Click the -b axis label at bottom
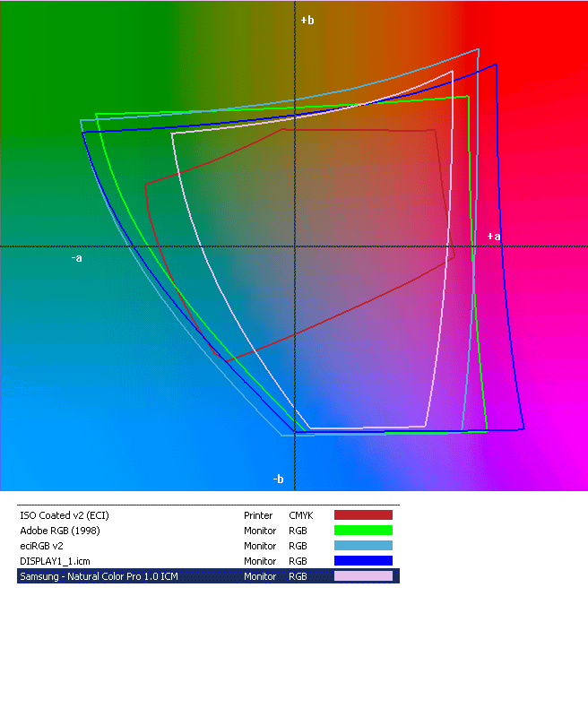The width and height of the screenshot is (588, 717). tap(279, 479)
